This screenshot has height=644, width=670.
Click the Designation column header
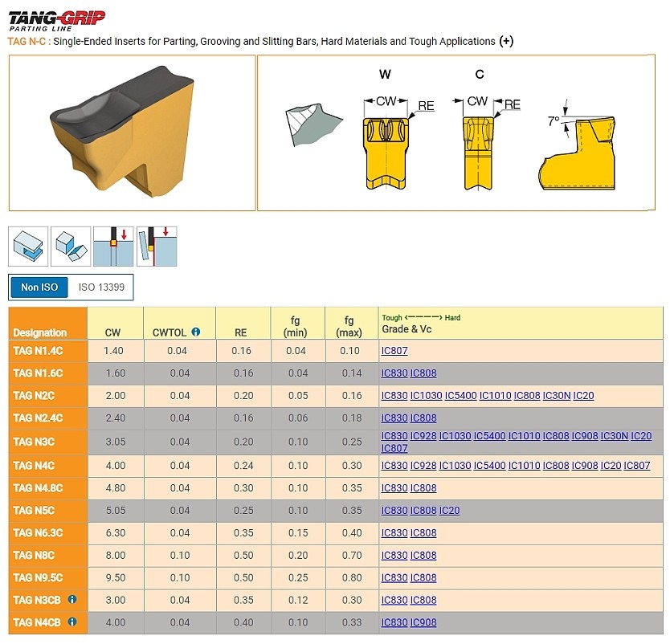click(x=48, y=324)
